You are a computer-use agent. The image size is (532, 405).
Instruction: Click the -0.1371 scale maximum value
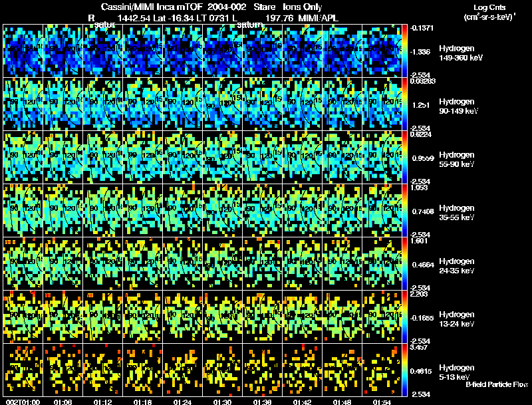422,28
